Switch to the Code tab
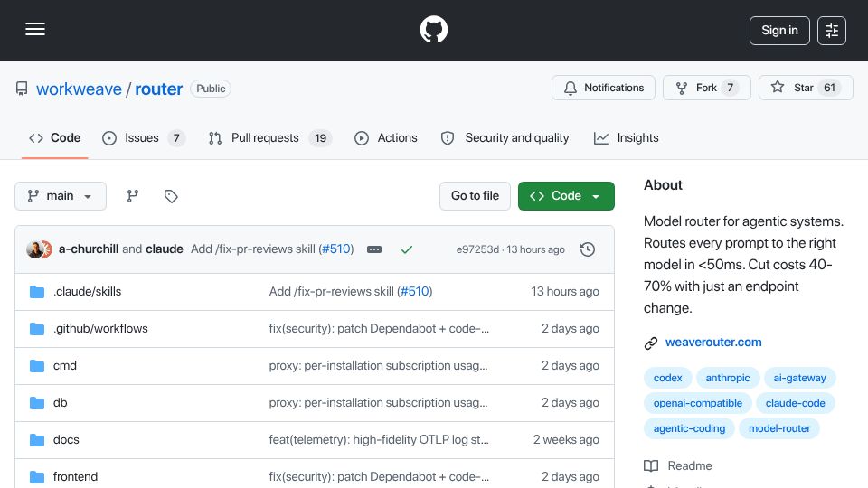The width and height of the screenshot is (868, 488). [x=55, y=137]
